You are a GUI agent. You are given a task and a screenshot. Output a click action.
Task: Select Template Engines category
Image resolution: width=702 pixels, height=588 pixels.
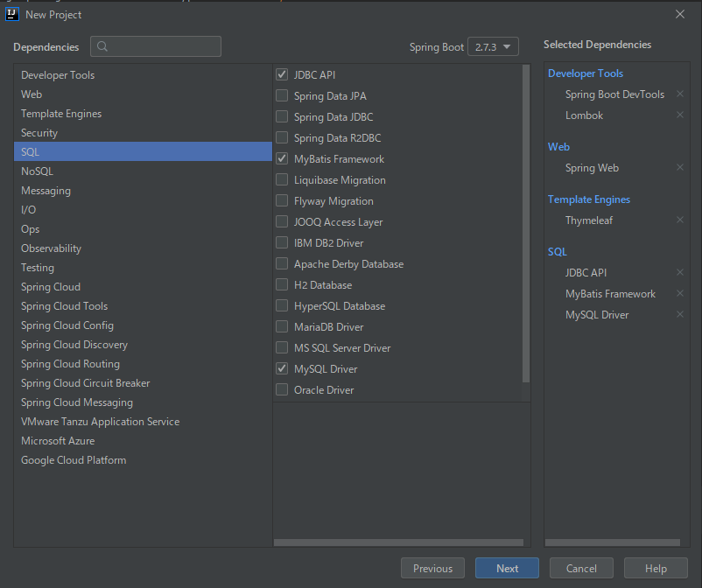point(143,113)
